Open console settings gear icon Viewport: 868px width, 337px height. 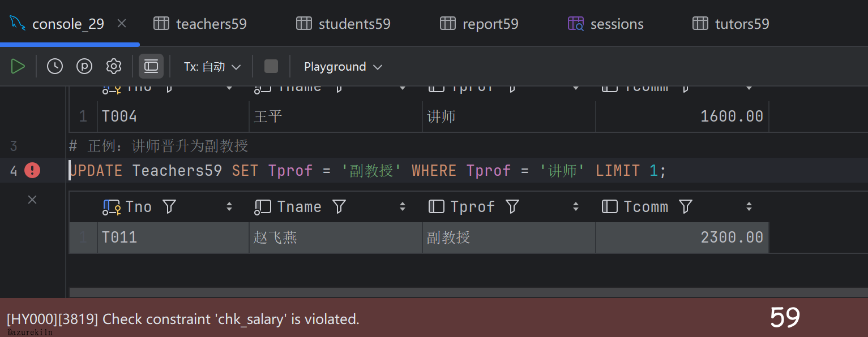pos(114,67)
